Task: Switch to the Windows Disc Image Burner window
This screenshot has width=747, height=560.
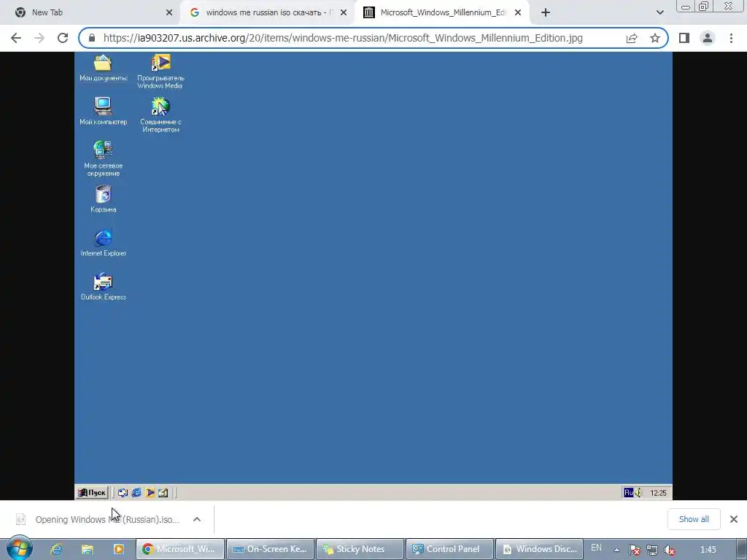Action: click(540, 549)
